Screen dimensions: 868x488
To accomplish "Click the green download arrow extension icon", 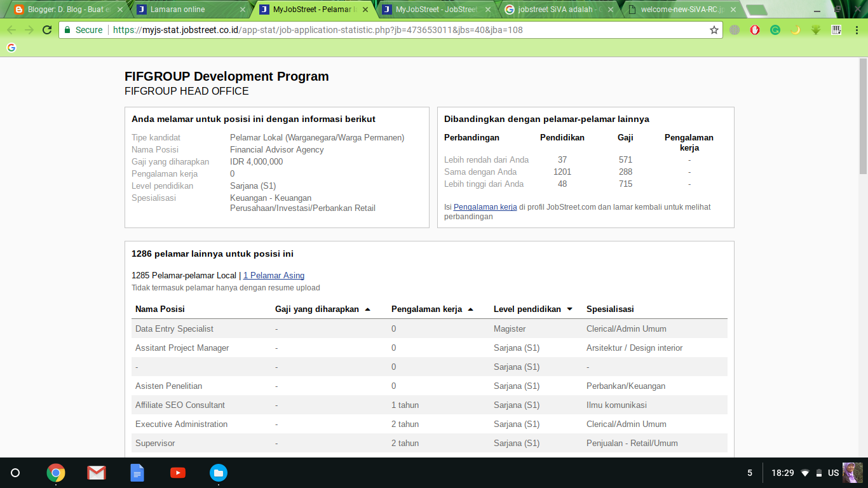I will click(x=816, y=30).
